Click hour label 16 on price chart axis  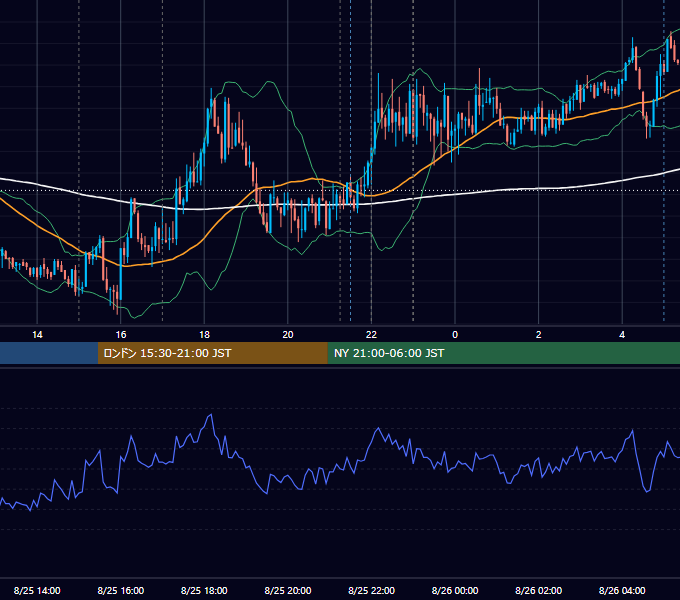pos(121,335)
